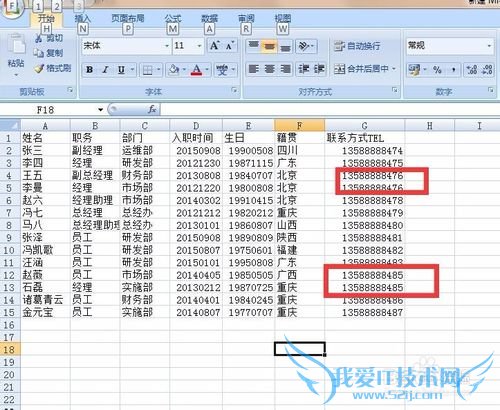Apply comma style format
This screenshot has height=410, width=500.
(453, 70)
